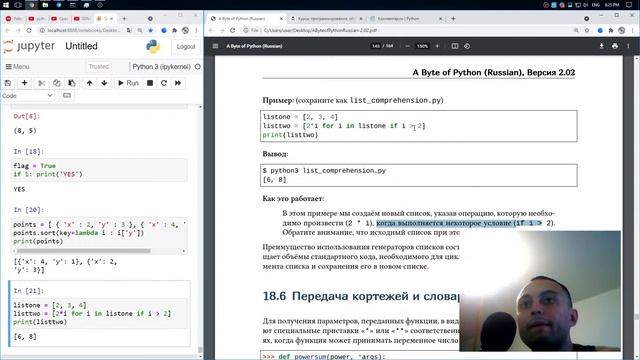Screen dimensions: 640x360
Task: Click the horizontal scrollbar under points cell
Action: (x=83, y=251)
